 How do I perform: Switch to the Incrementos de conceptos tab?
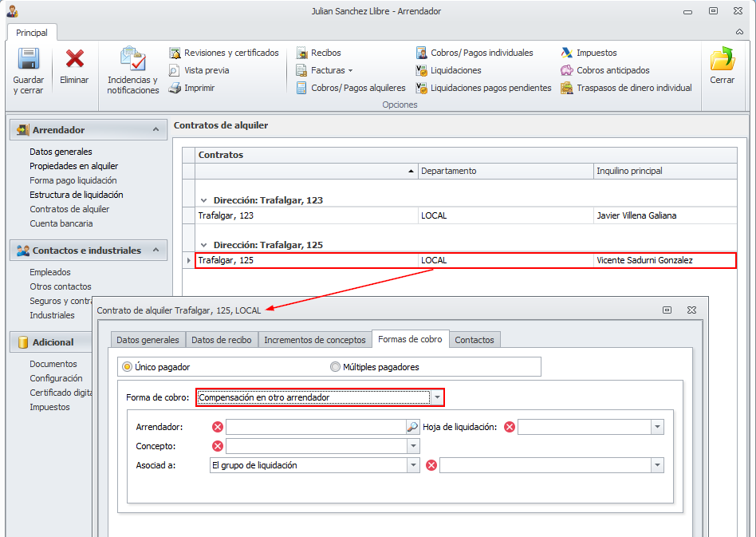click(x=315, y=340)
